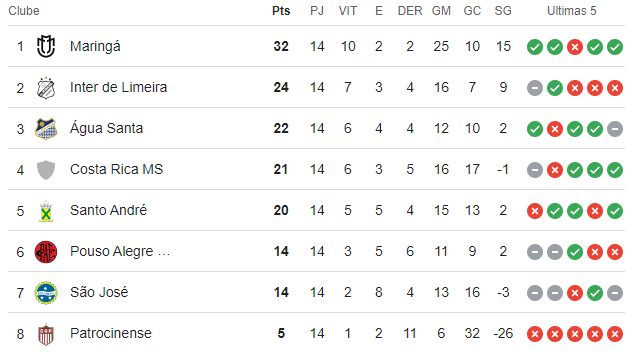This screenshot has width=638, height=360.
Task: Click Santo André's oldest loss result icon
Action: click(535, 211)
